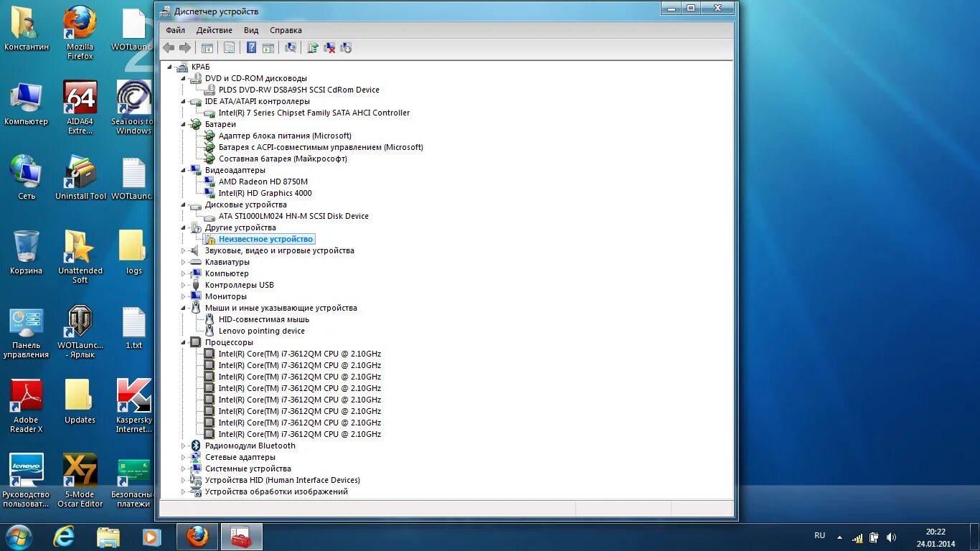Select the Корзина recycle bin icon
This screenshot has height=551, width=980.
point(27,253)
